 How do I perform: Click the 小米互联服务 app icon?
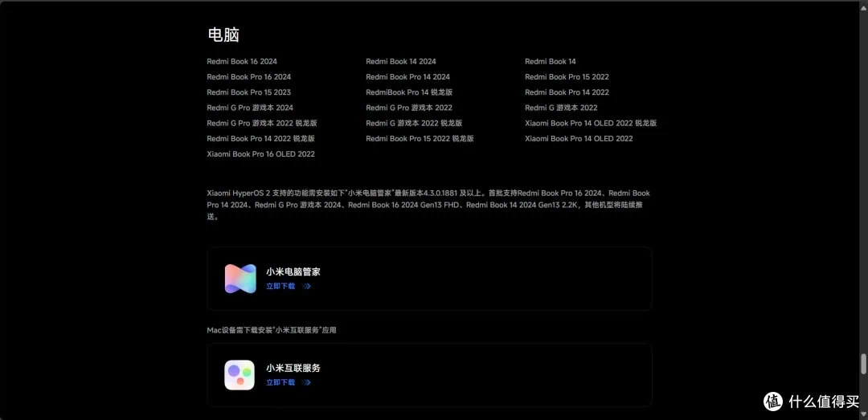240,375
